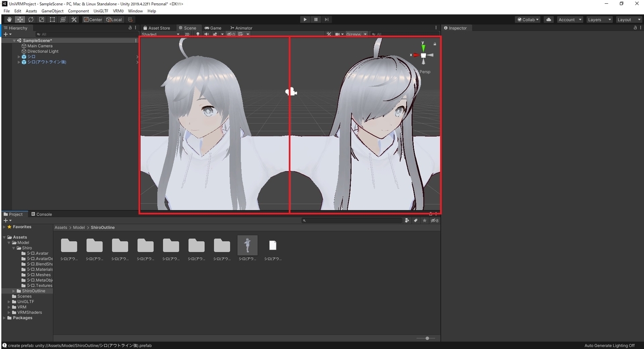Screen dimensions: 644x349
Task: Open the Collab dropdown
Action: coord(528,19)
